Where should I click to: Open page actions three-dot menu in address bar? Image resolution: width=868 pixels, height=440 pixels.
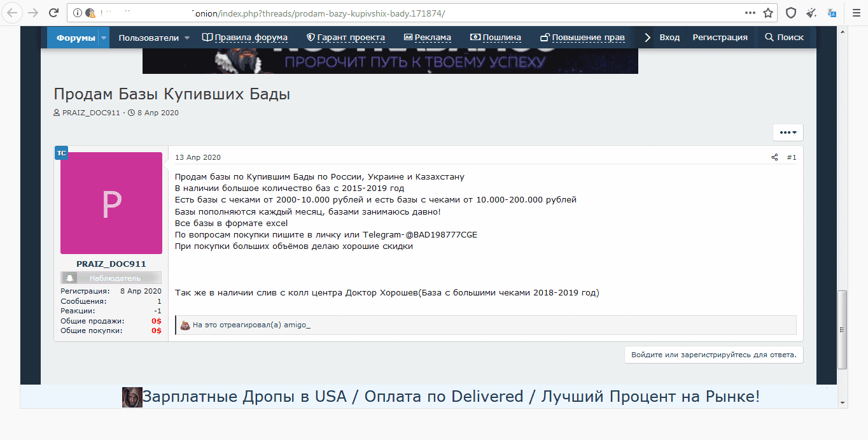click(750, 13)
